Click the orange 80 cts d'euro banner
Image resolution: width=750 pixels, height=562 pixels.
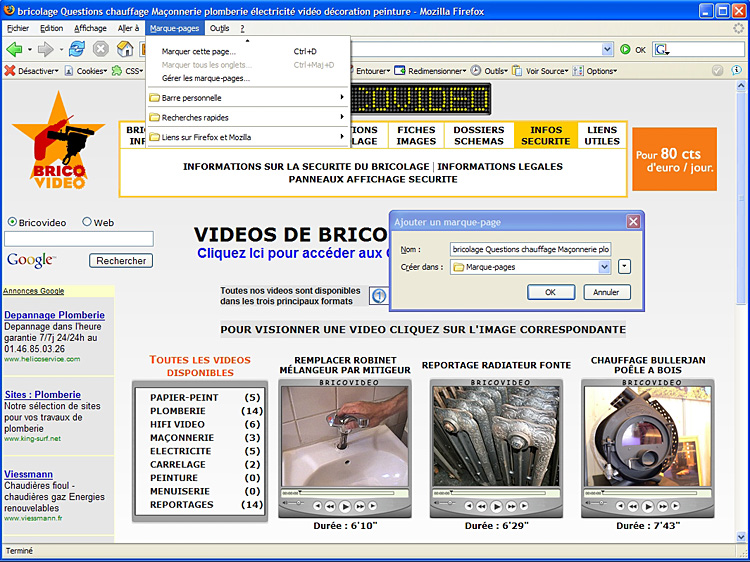pyautogui.click(x=674, y=159)
